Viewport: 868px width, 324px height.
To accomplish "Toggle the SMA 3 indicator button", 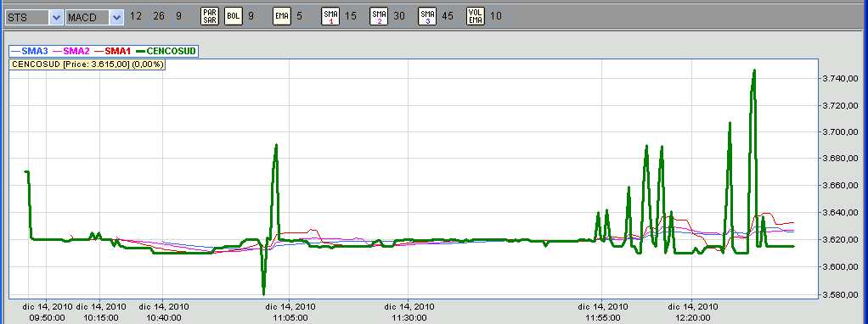I will (x=427, y=16).
